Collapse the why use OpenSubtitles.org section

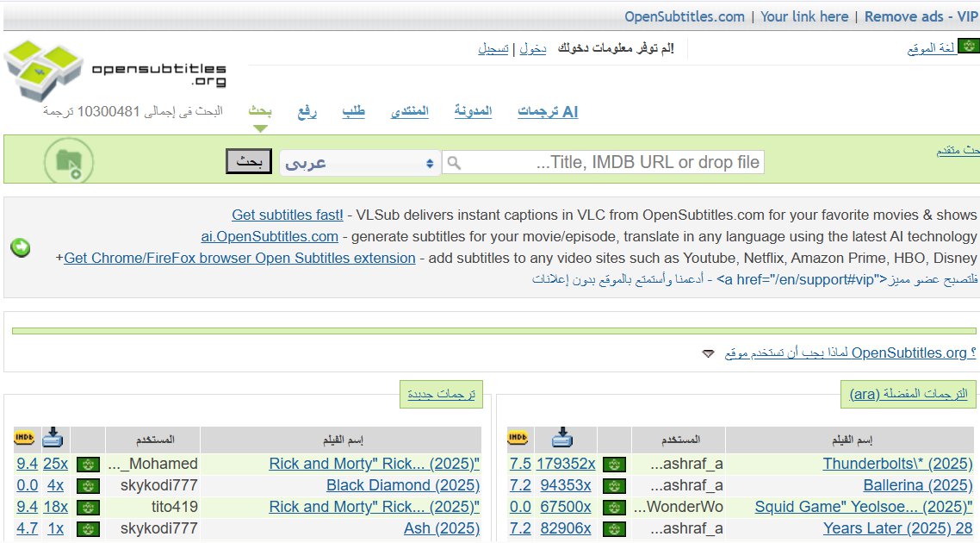pyautogui.click(x=708, y=353)
